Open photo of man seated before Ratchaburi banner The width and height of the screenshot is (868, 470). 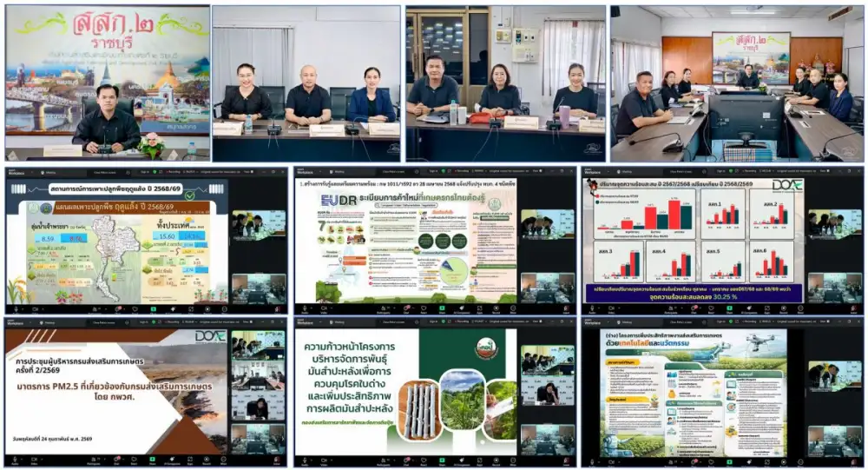[108, 83]
